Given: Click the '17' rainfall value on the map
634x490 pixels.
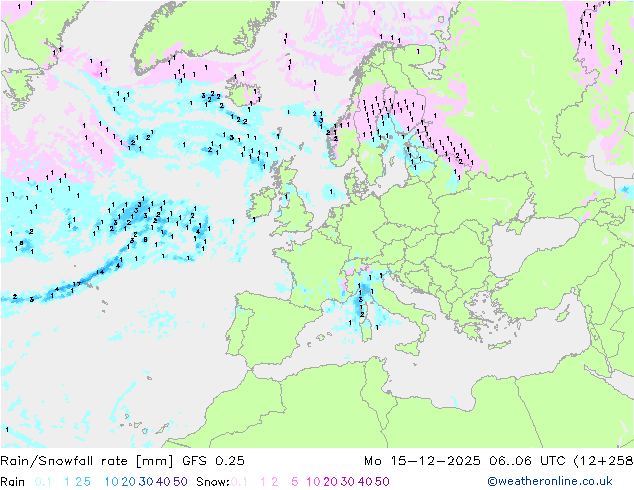Looking at the screenshot, I should coord(77,284).
